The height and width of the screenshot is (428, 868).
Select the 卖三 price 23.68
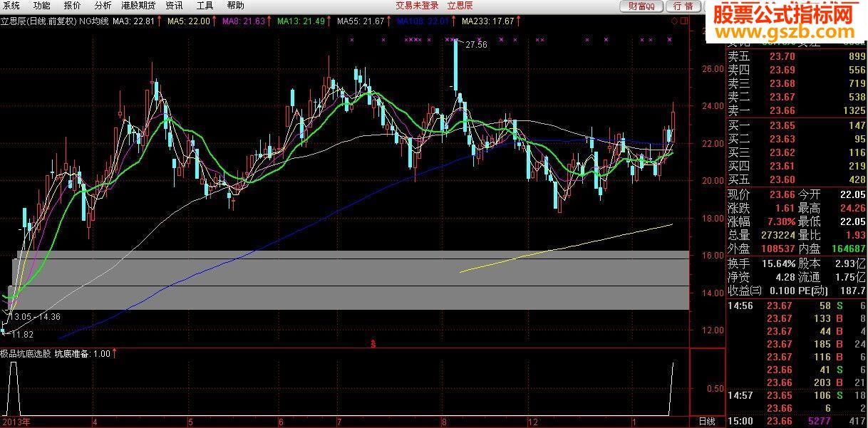point(782,83)
